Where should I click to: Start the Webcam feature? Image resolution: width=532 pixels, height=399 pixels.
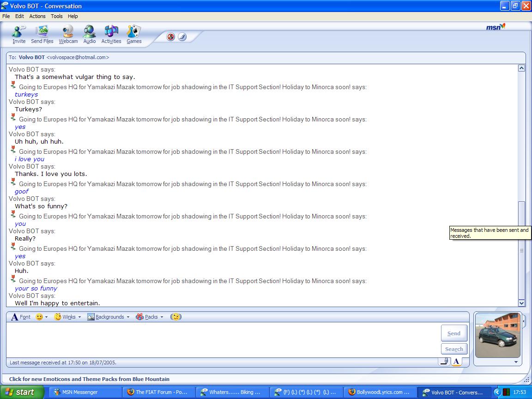pyautogui.click(x=68, y=34)
